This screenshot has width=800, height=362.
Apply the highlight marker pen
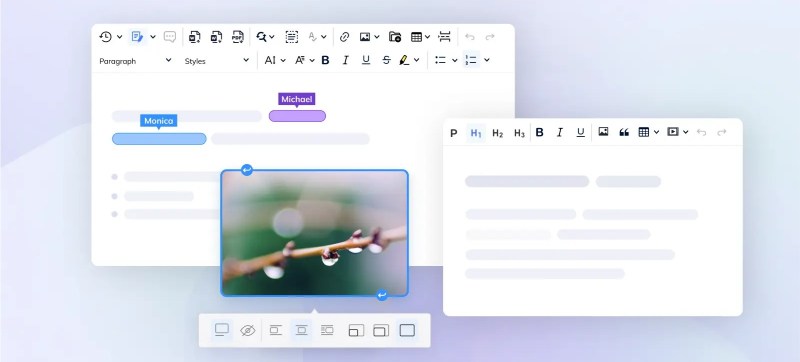(x=404, y=60)
